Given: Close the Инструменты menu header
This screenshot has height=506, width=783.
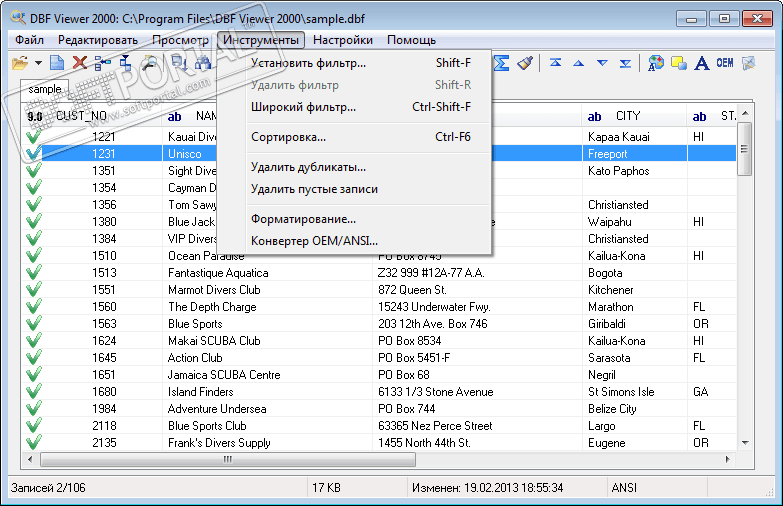Looking at the screenshot, I should (261, 40).
